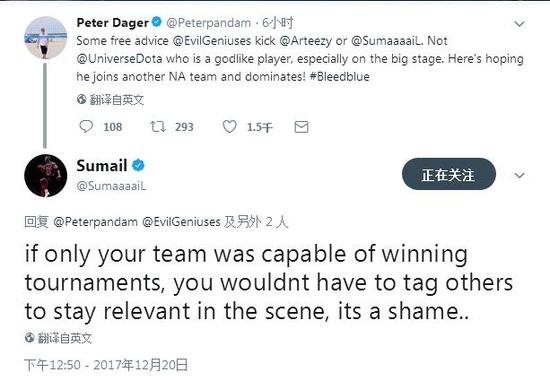Click the globe icon beside the first translate link
Image resolution: width=550 pixels, height=381 pixels.
pyautogui.click(x=82, y=100)
